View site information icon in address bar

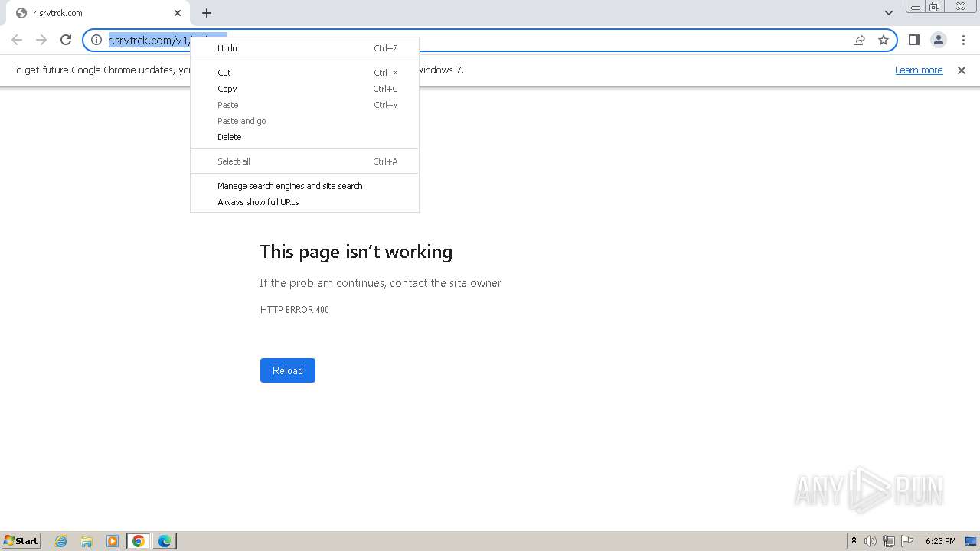[x=96, y=40]
